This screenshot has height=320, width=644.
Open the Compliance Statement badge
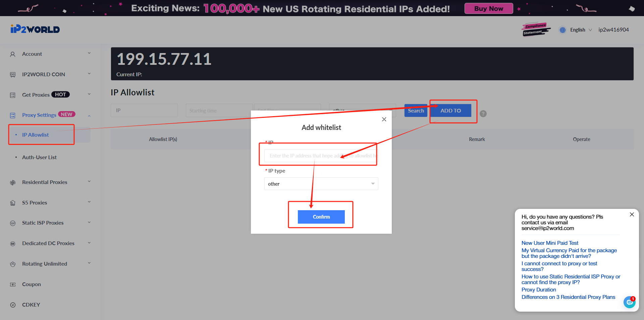point(536,29)
